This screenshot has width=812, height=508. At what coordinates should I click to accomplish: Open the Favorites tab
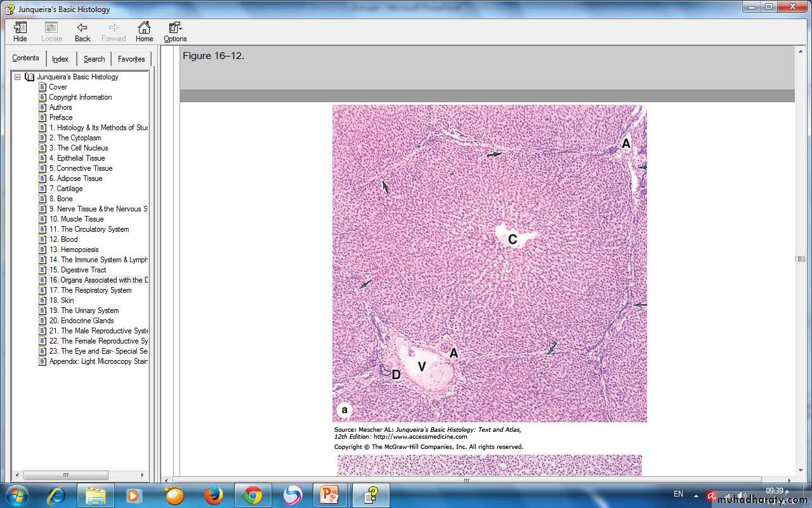coord(131,59)
